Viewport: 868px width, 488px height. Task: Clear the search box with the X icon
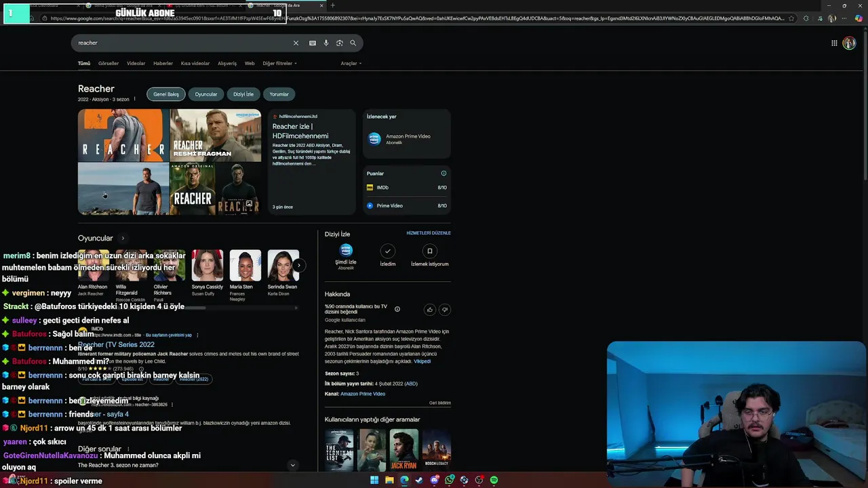(x=296, y=43)
